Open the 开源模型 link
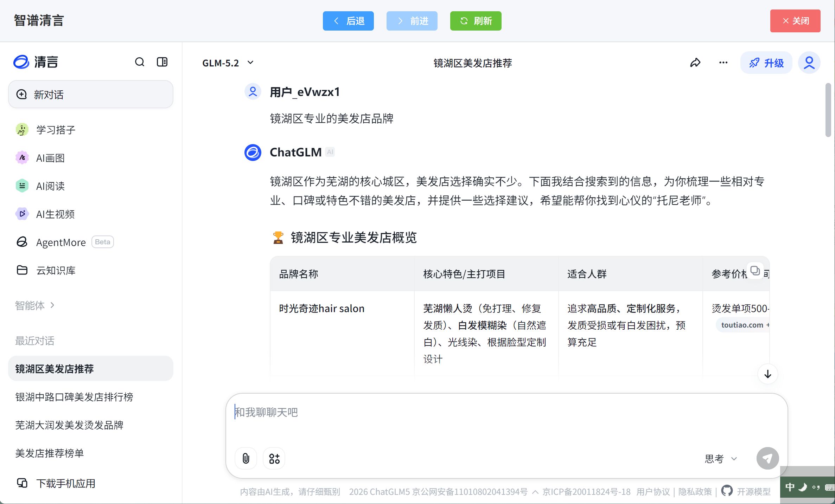The height and width of the screenshot is (504, 835). (x=754, y=492)
